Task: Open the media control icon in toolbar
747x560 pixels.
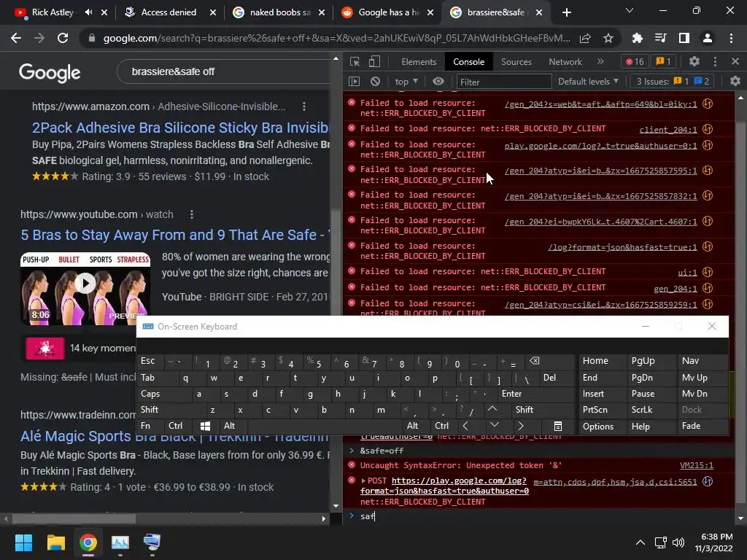Action: [660, 38]
